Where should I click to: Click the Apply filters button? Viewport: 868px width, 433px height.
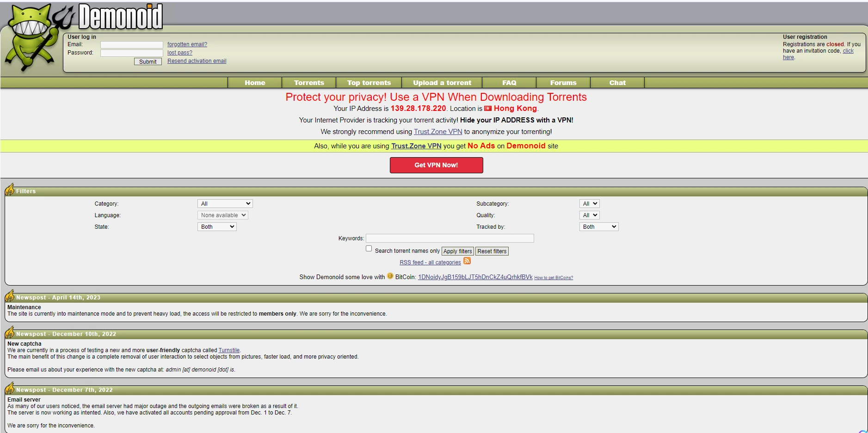pyautogui.click(x=458, y=251)
